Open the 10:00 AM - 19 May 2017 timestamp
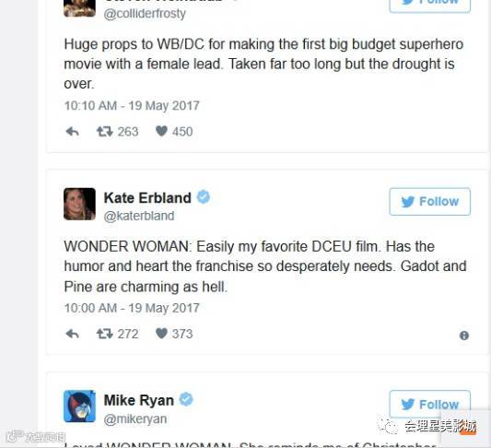491x448 pixels. [132, 308]
